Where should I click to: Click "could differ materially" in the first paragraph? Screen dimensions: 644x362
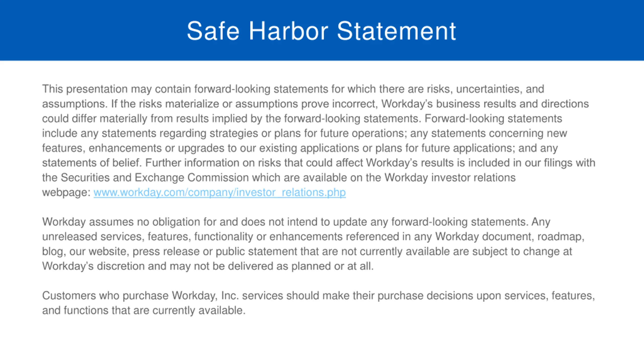pos(94,119)
